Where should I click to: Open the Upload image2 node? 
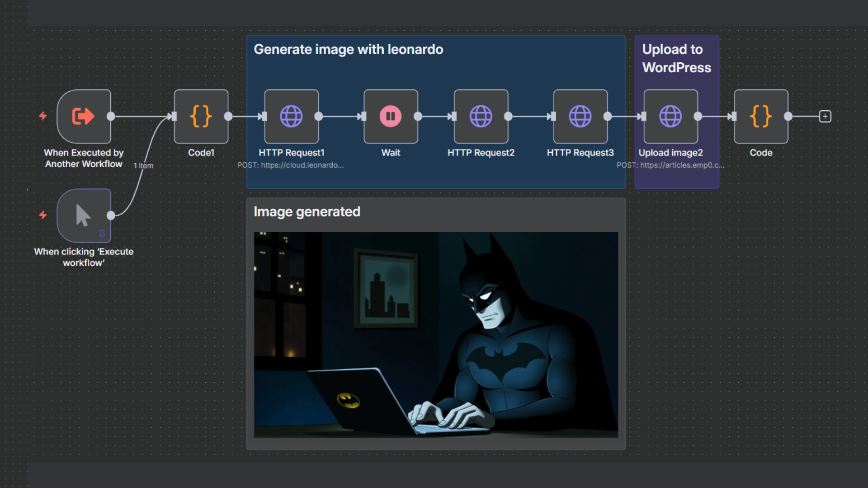click(x=671, y=117)
